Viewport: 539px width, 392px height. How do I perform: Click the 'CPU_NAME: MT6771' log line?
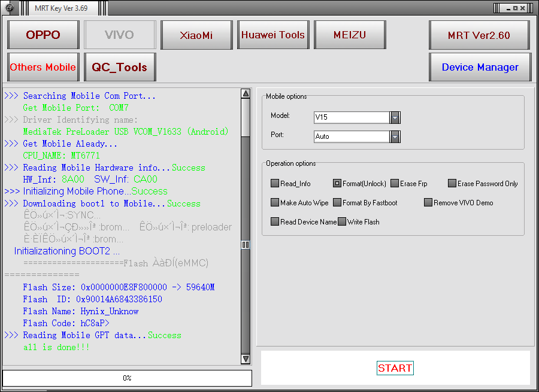[x=61, y=156]
